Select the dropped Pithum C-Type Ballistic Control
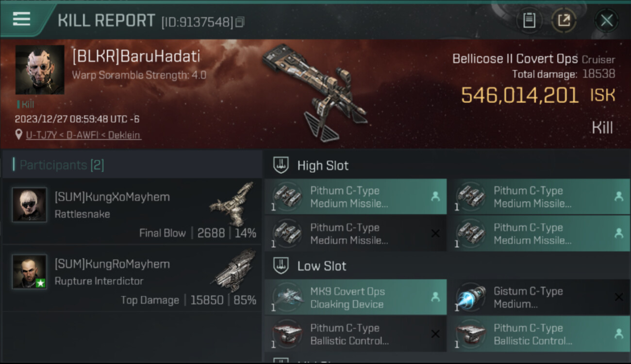 (539, 334)
